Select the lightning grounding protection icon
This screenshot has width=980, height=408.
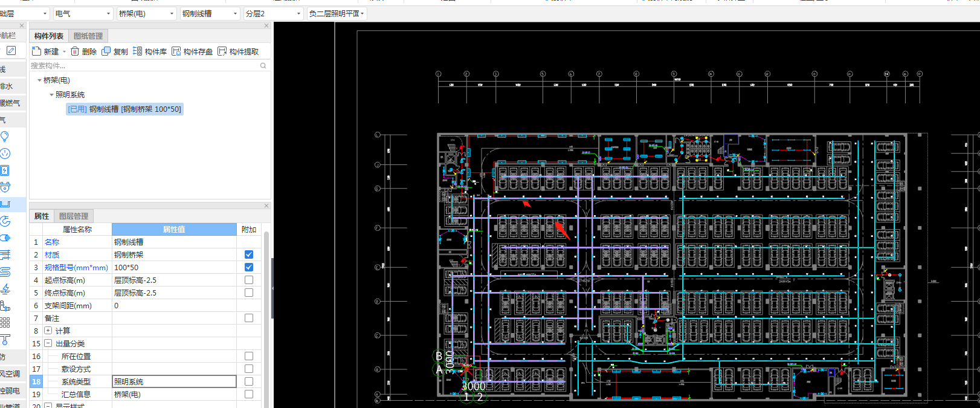tap(5, 289)
